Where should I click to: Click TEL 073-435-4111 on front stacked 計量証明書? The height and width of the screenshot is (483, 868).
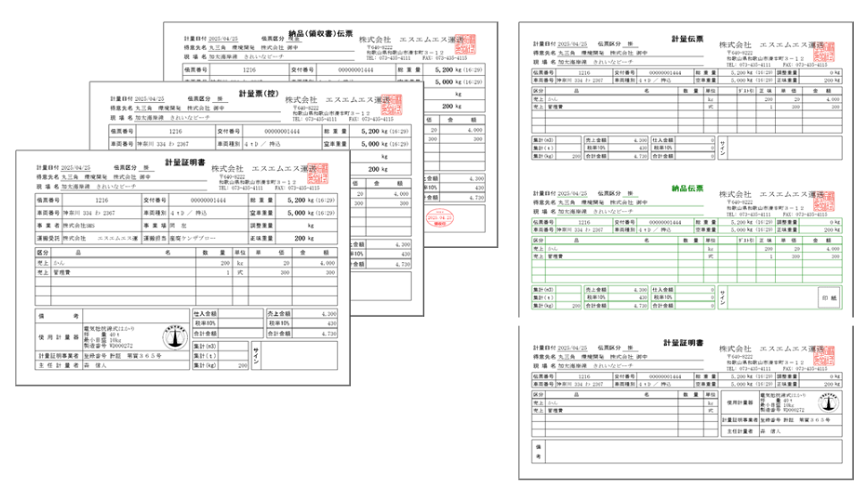(x=241, y=188)
